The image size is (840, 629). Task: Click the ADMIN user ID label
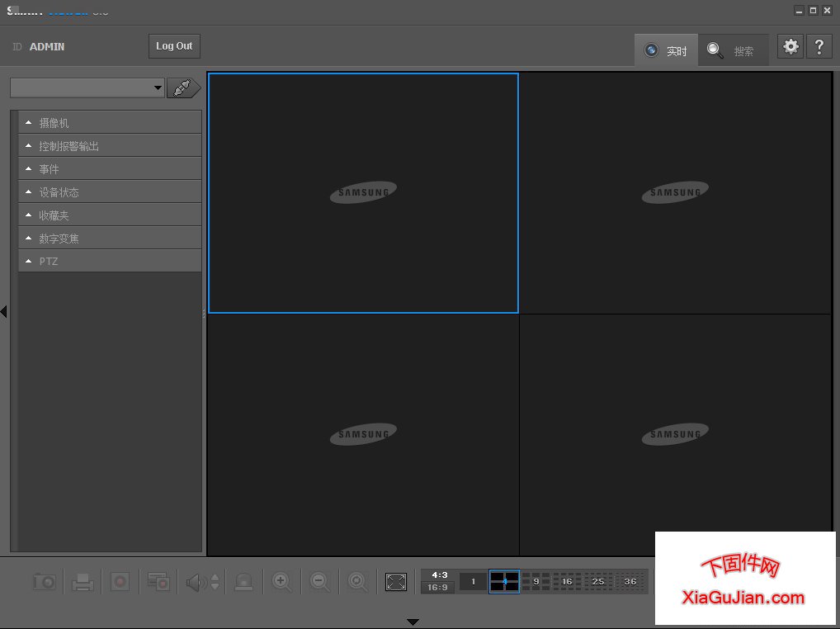(47, 46)
